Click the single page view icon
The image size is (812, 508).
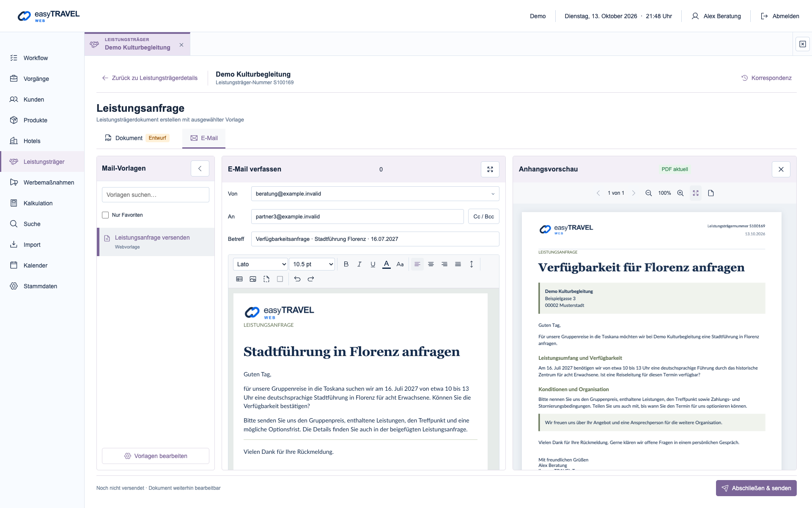(711, 193)
